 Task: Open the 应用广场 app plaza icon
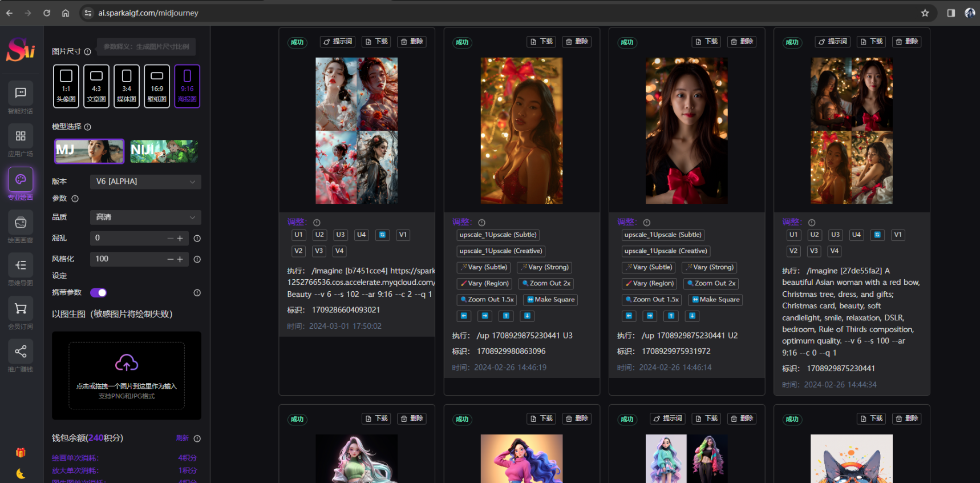click(x=21, y=136)
